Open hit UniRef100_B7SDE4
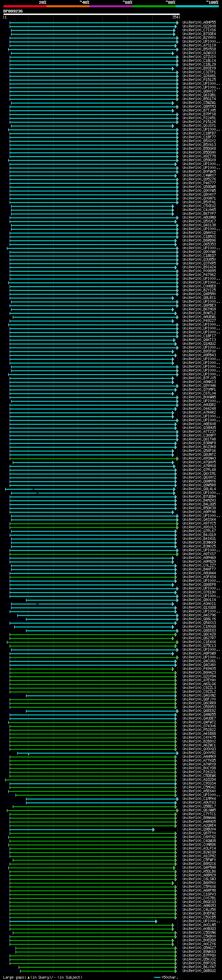This screenshot has height=980, width=222. (x=199, y=34)
